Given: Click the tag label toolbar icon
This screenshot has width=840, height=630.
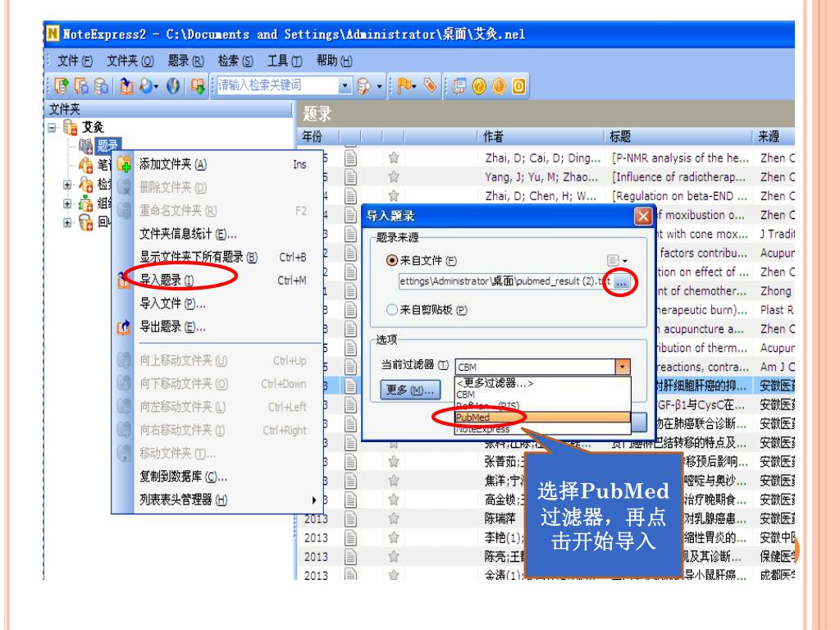Looking at the screenshot, I should (430, 85).
